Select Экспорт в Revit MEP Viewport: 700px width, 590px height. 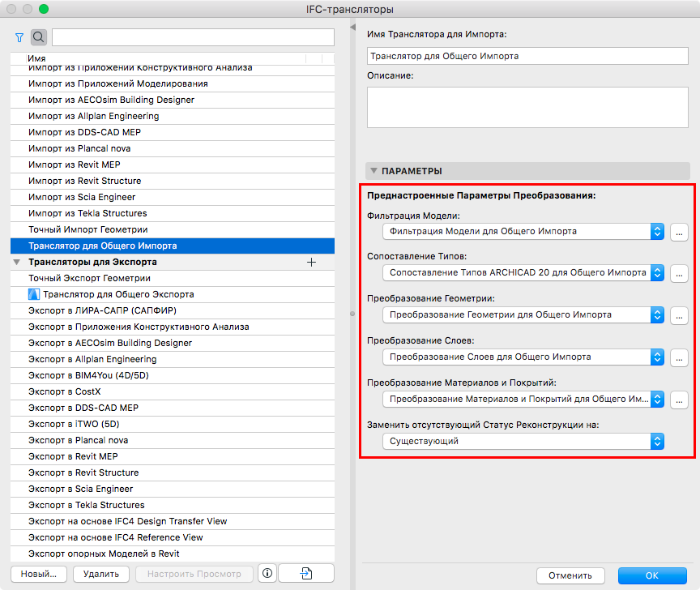(173, 456)
